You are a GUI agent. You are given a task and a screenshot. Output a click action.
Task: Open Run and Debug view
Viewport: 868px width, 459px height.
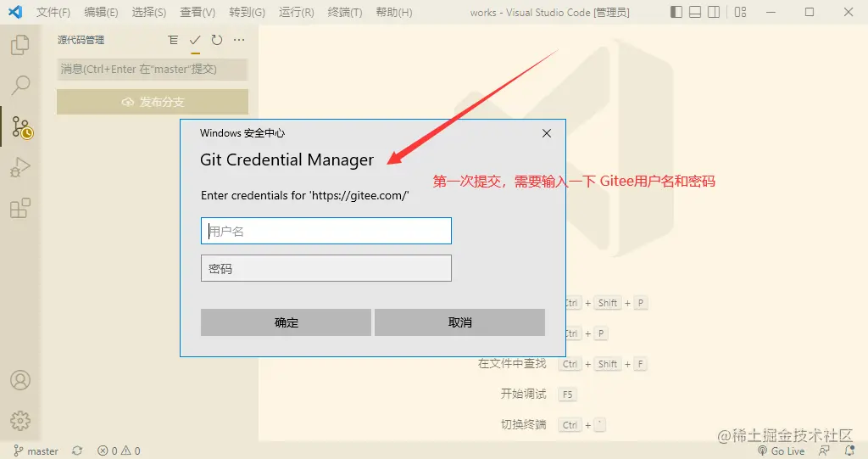20,167
